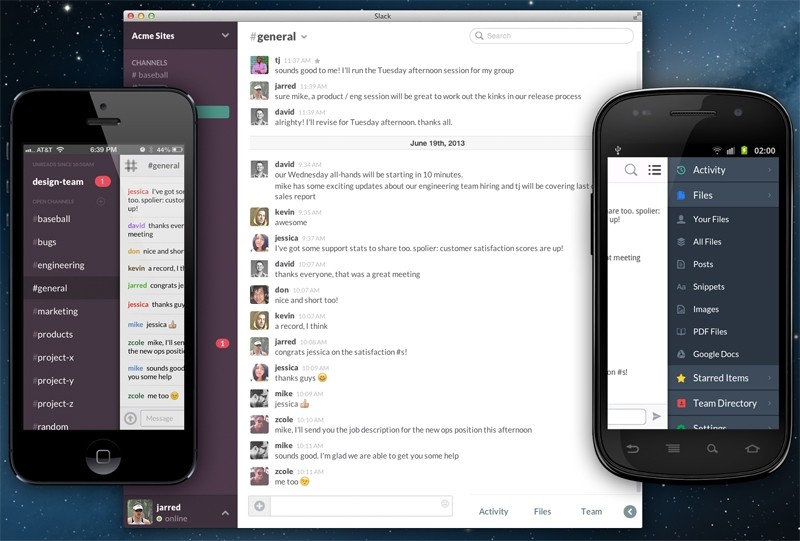
Task: Tap the hash channel-list icon on iPhone header
Action: 131,165
